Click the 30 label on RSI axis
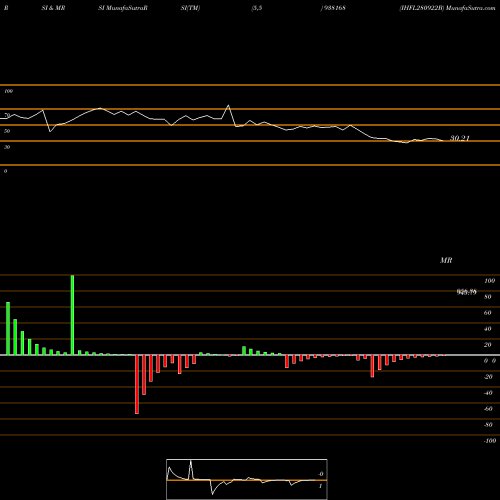Viewport: 500px width, 500px height. 7,147
